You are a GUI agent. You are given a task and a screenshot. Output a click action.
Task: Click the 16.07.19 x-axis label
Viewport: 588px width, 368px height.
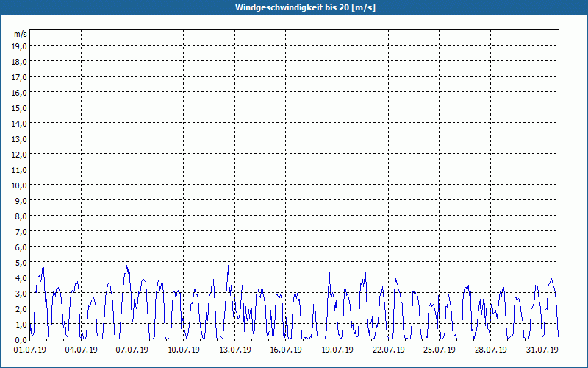(286, 350)
